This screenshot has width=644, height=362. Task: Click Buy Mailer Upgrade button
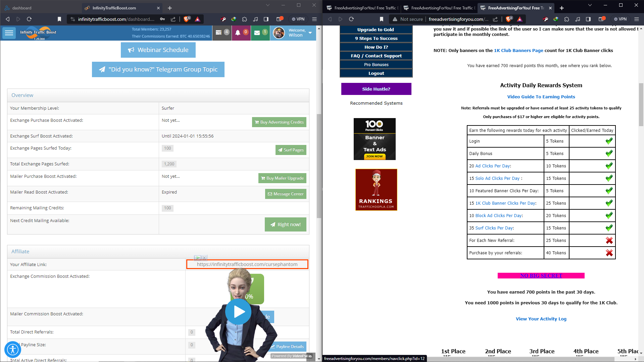[x=282, y=178]
